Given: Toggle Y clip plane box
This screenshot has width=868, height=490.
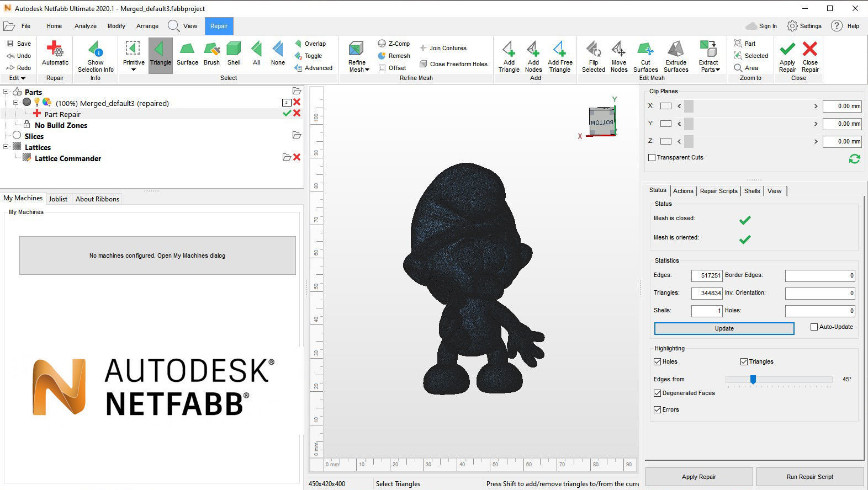Looking at the screenshot, I should pyautogui.click(x=666, y=124).
